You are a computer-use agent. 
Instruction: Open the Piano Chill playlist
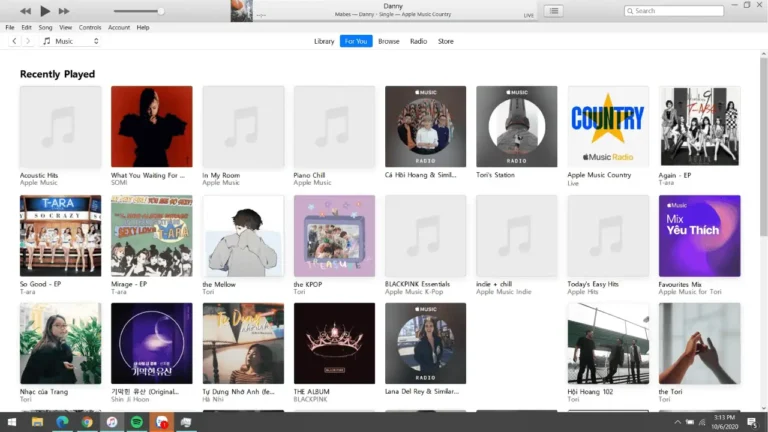pyautogui.click(x=335, y=126)
